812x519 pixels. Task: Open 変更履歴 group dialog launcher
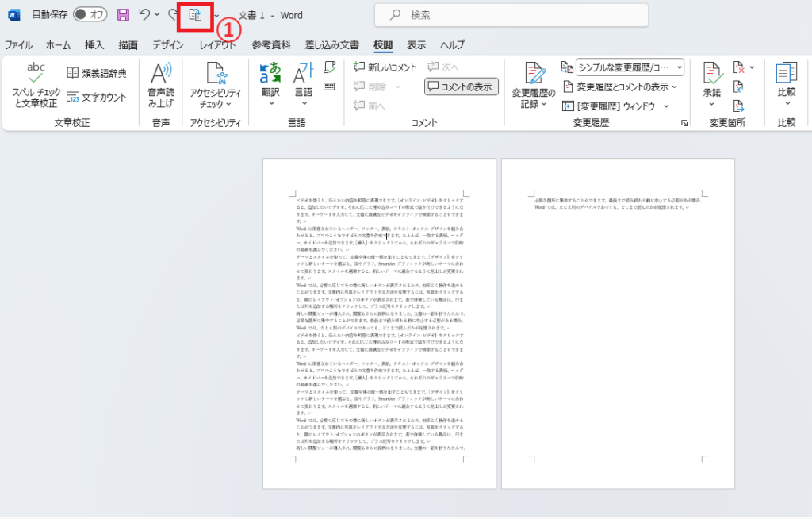(684, 123)
